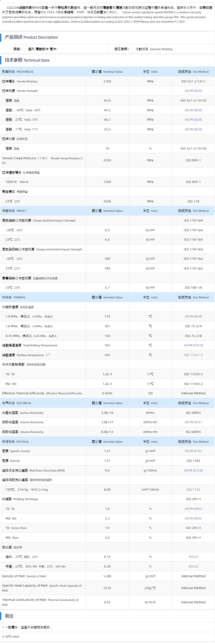Open ASTM D638 link in Tensile Strength row
215x644 pixels.
click(x=193, y=91)
